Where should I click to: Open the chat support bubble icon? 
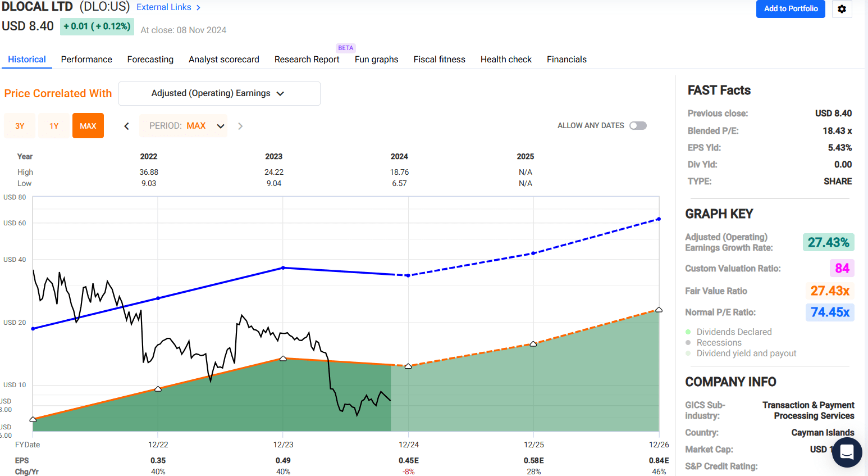[847, 452]
